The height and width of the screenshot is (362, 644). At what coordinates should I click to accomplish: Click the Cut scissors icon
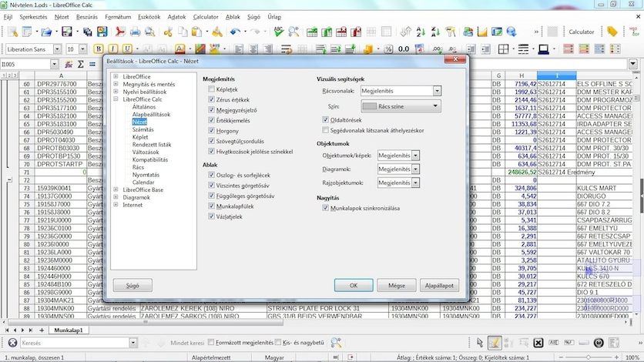pos(167,32)
